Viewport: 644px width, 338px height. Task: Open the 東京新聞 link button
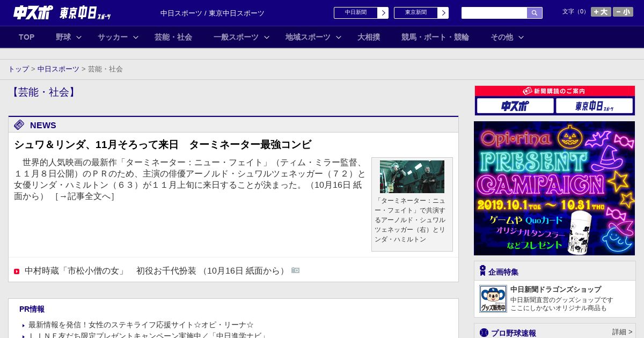[x=416, y=13]
